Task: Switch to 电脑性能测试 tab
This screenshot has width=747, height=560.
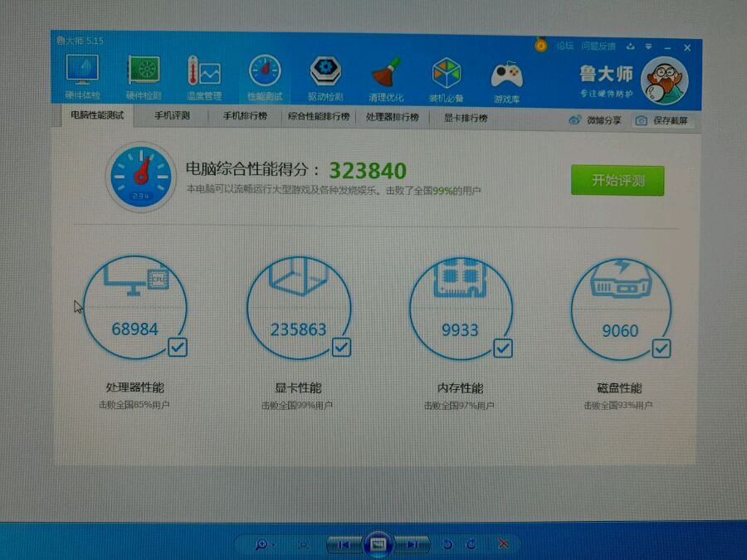Action: [97, 115]
